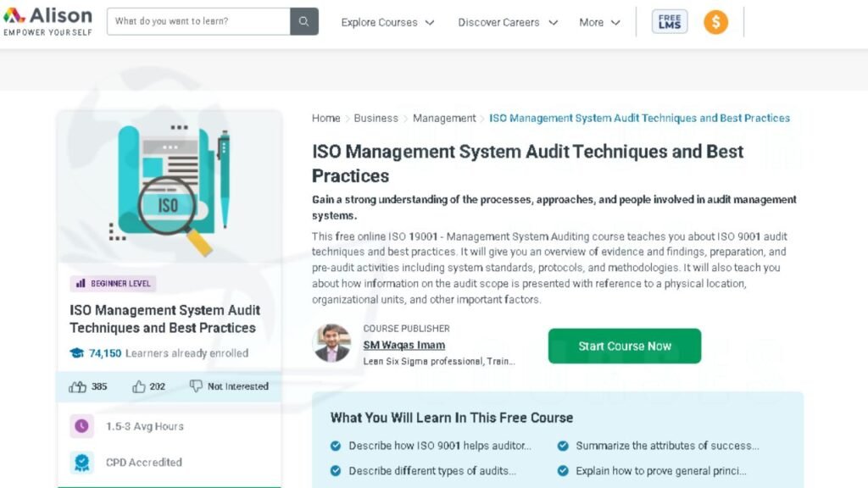Expand the More chevron arrow

click(615, 23)
